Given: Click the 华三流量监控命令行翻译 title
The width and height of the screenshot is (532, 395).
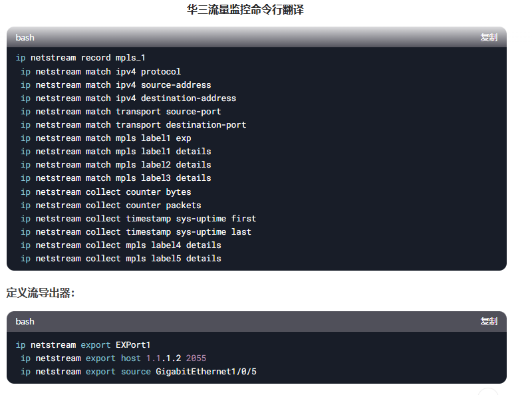Looking at the screenshot, I should pyautogui.click(x=245, y=9).
